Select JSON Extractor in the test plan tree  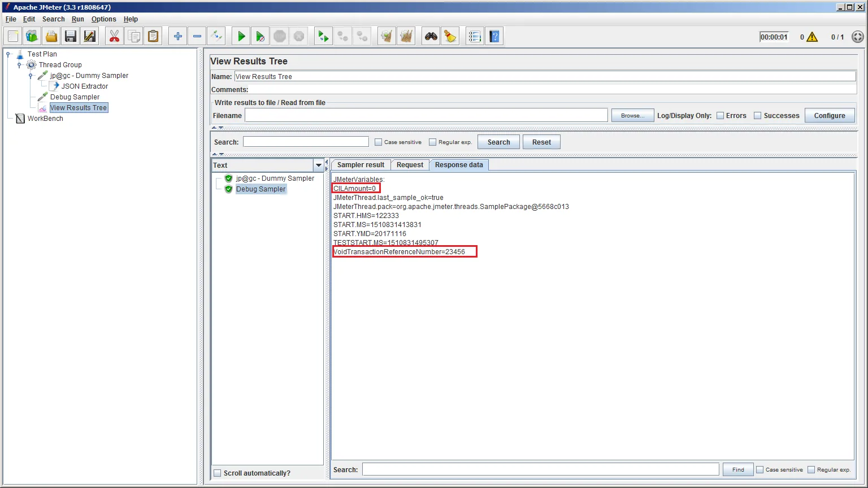pyautogui.click(x=85, y=86)
